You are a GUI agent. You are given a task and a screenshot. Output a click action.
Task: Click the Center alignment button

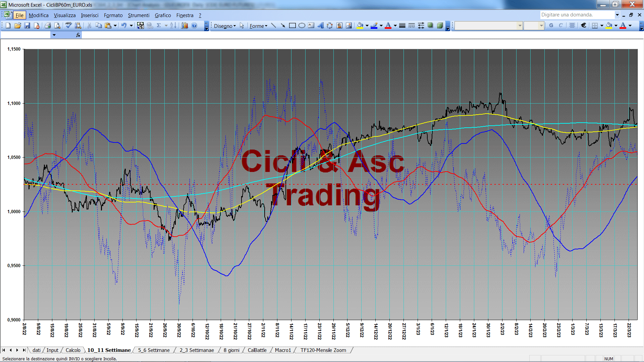[572, 26]
